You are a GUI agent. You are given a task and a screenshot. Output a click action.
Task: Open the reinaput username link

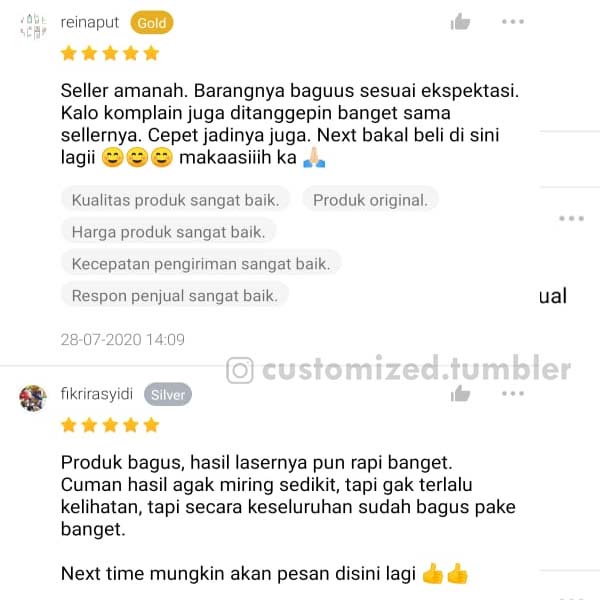(x=90, y=22)
